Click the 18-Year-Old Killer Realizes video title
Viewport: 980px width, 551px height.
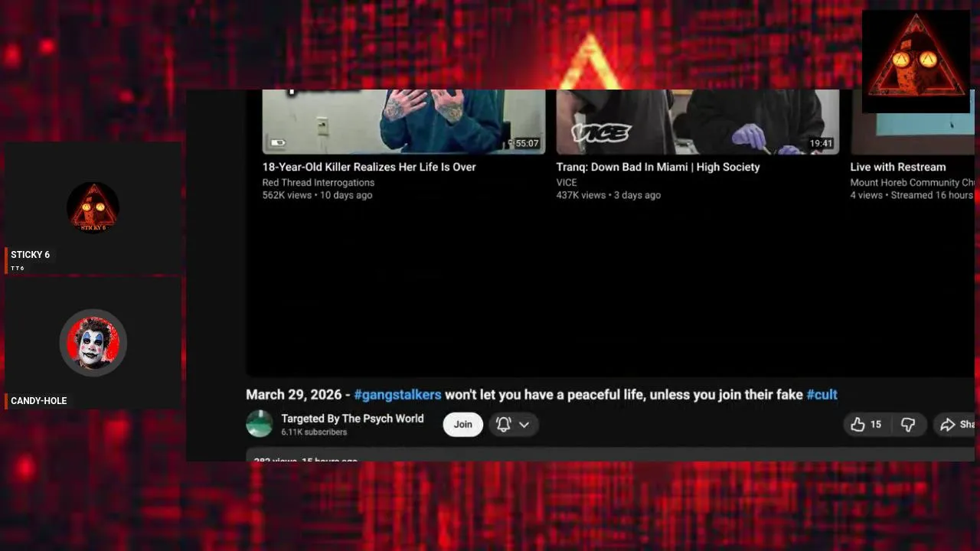pos(369,167)
